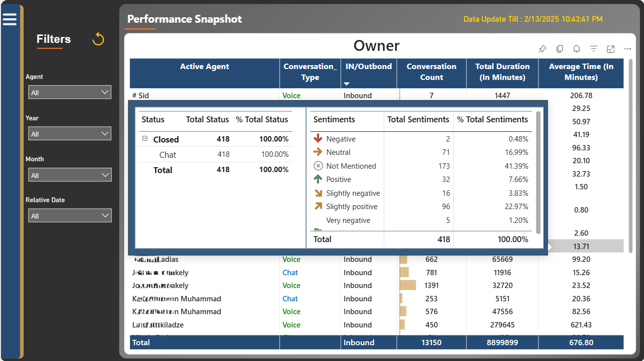Click the sentiments tooltip scrollbar
The width and height of the screenshot is (644, 361).
pos(538,173)
